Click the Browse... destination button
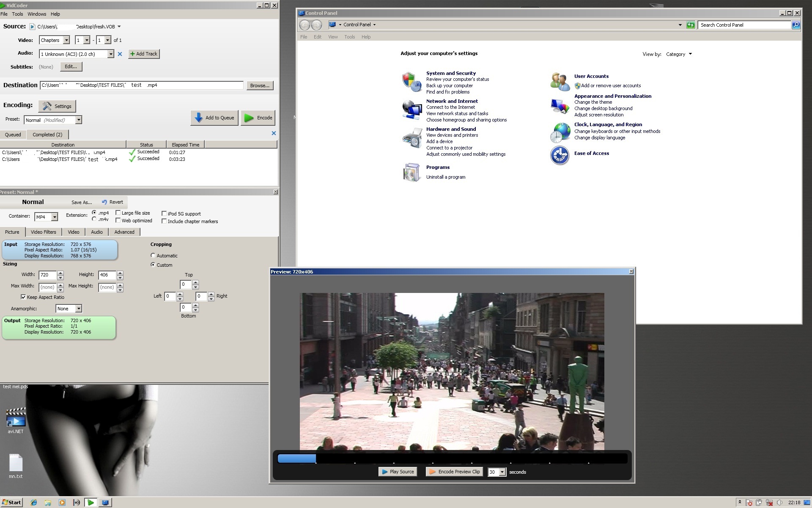Image resolution: width=812 pixels, height=508 pixels. (x=260, y=86)
